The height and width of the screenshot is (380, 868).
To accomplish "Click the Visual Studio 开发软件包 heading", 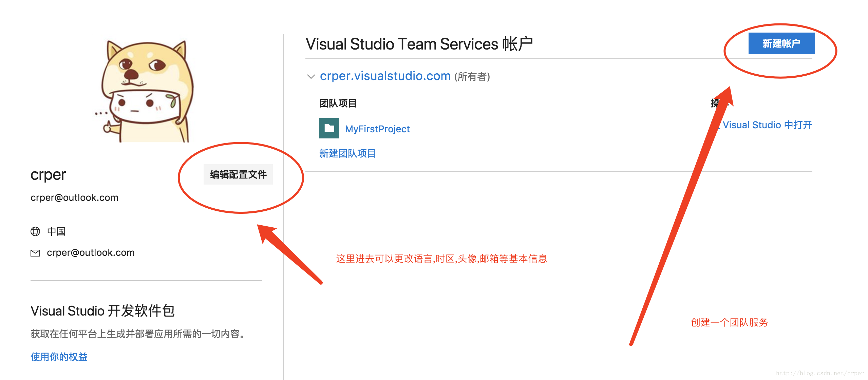I will (102, 311).
